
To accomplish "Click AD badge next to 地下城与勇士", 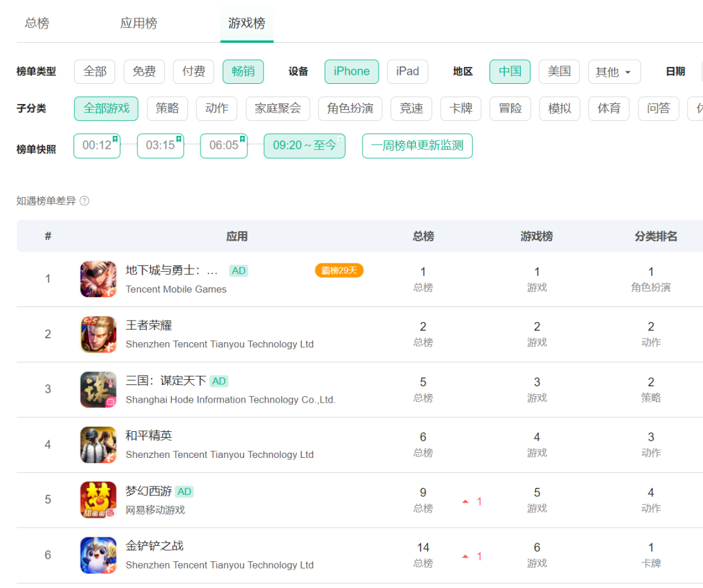I will (238, 271).
